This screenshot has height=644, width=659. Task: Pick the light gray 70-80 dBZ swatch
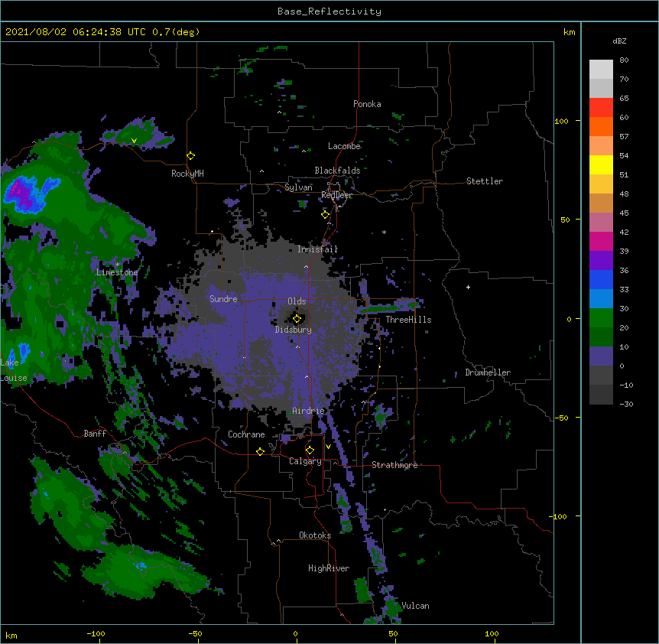601,69
